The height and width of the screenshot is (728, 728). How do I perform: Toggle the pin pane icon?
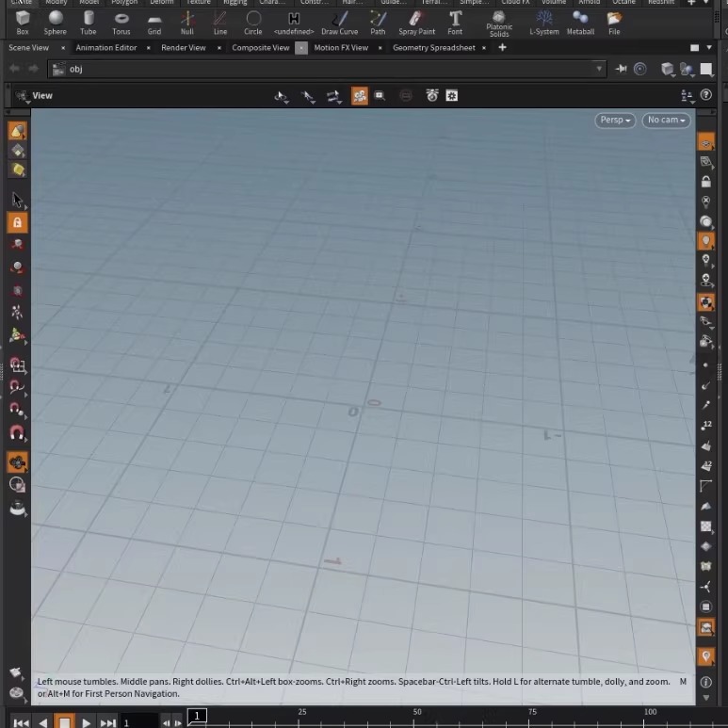click(621, 69)
